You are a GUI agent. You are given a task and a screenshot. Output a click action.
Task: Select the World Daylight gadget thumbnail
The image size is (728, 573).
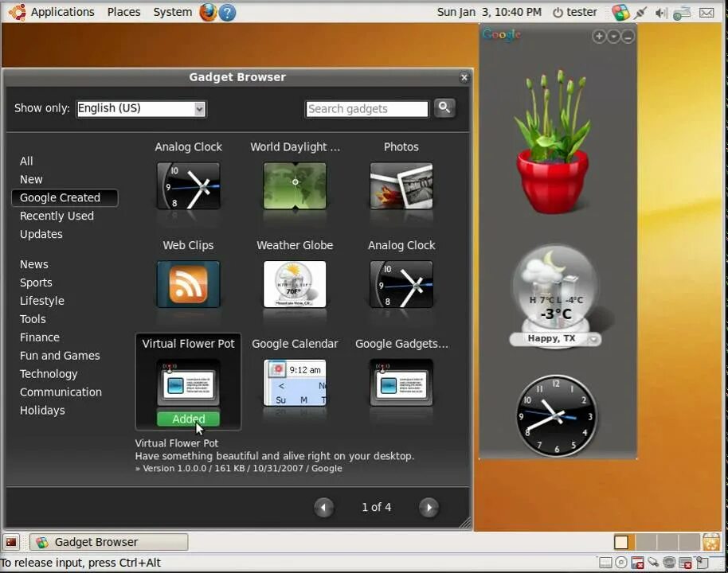(295, 185)
